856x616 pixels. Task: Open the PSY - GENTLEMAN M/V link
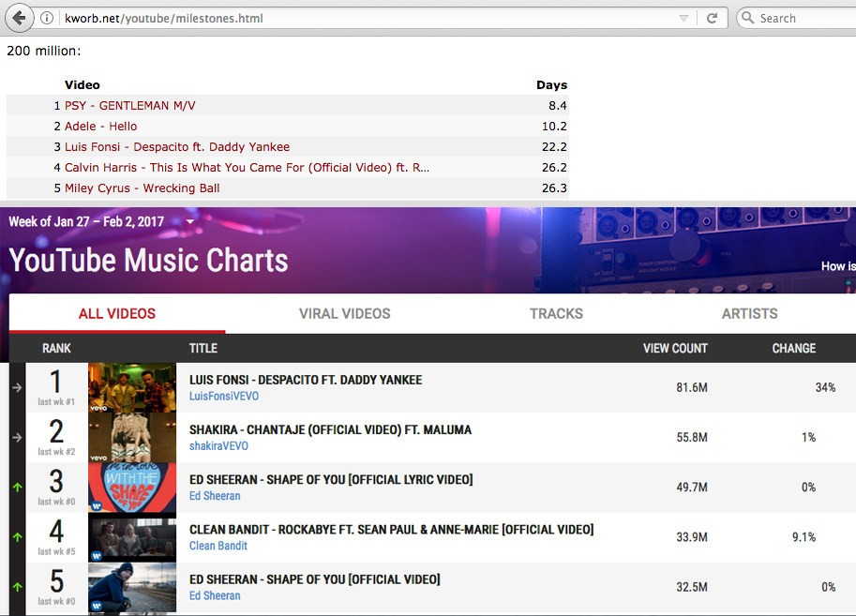pyautogui.click(x=129, y=106)
